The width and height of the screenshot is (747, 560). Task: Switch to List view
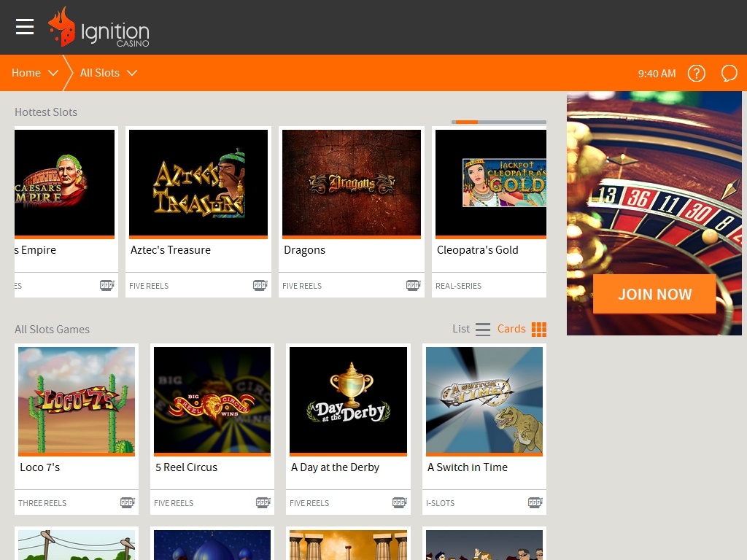click(x=471, y=329)
